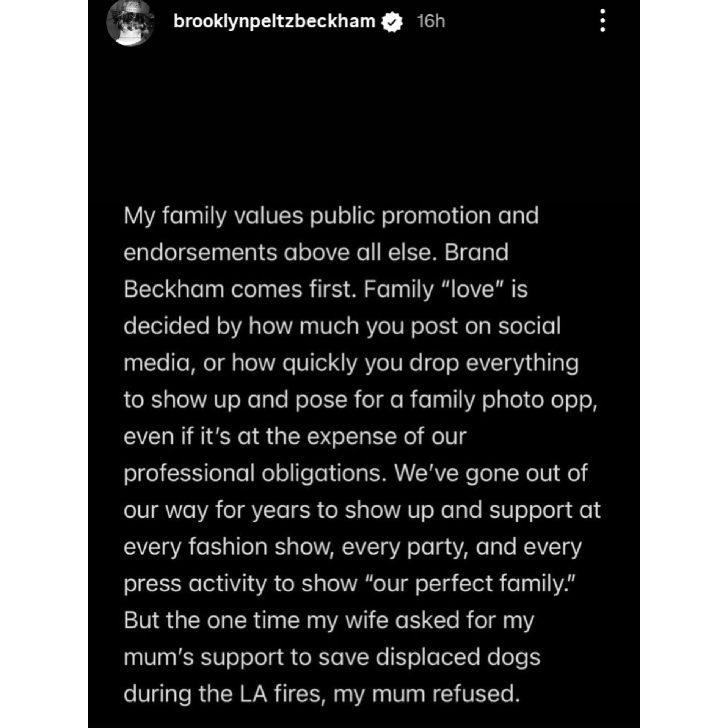Screen dimensions: 728x728
Task: Click the text "every fashion show"
Action: [x=229, y=547]
